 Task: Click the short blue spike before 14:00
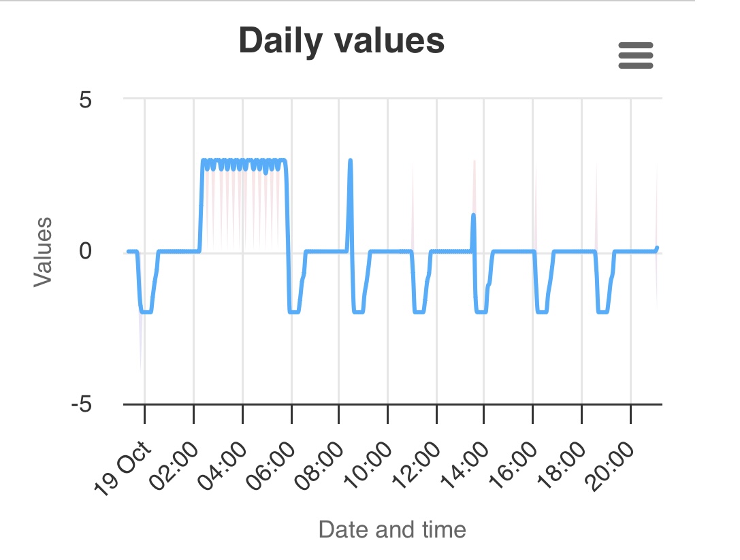point(473,225)
